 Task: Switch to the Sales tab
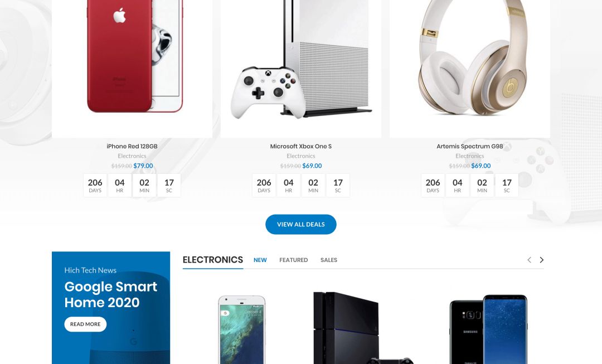click(329, 260)
